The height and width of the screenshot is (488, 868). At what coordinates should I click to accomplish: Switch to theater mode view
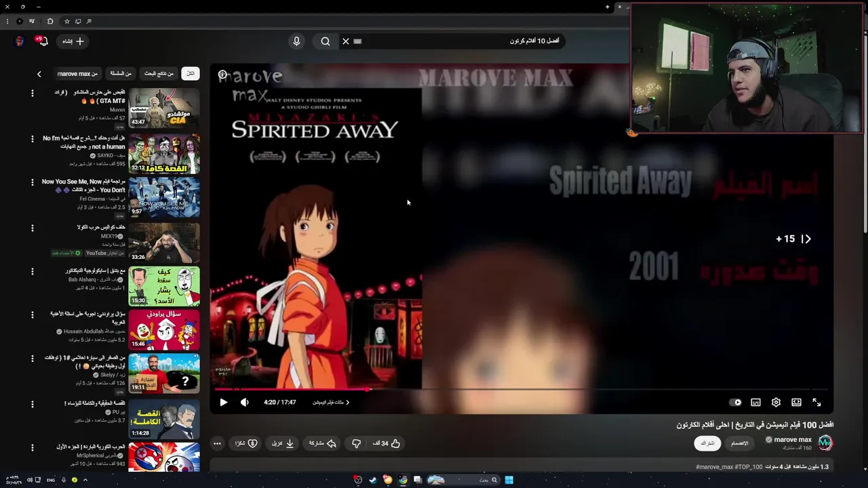[x=796, y=402]
